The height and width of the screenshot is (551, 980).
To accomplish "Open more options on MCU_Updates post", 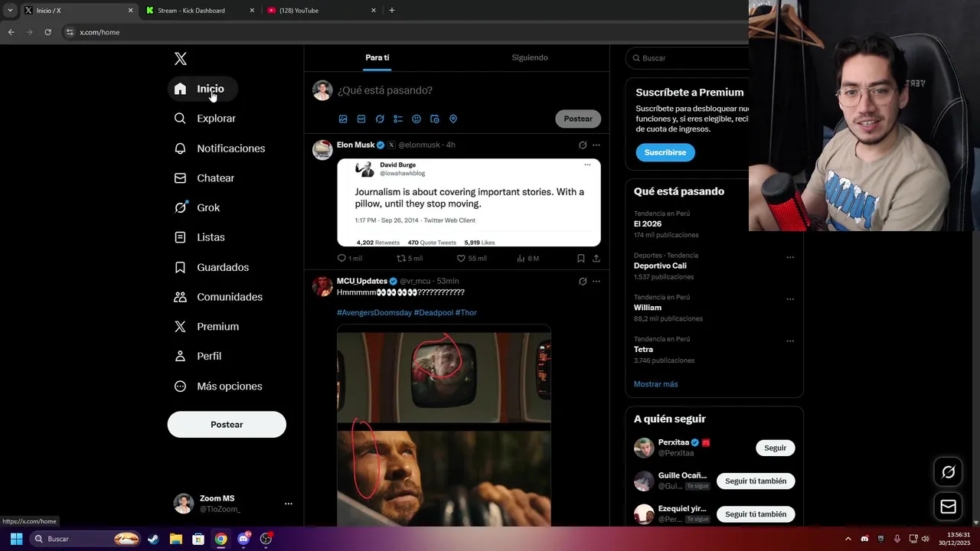I will point(596,282).
